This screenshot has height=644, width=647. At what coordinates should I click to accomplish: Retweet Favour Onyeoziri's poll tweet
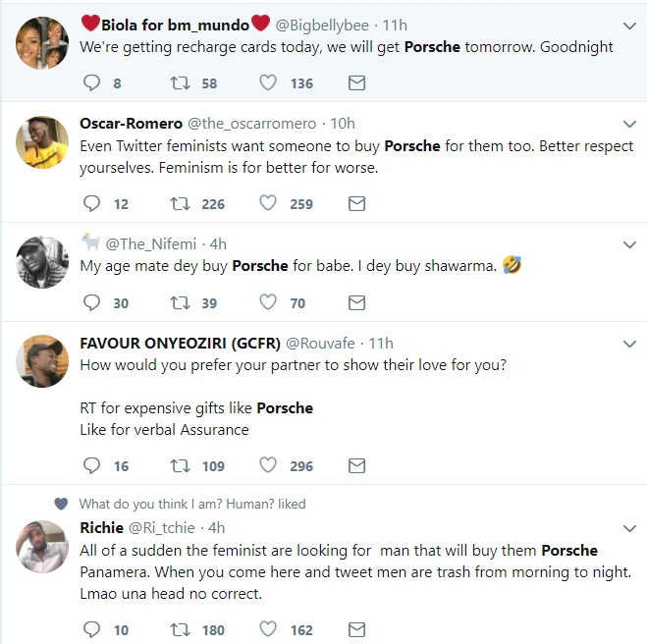181,465
